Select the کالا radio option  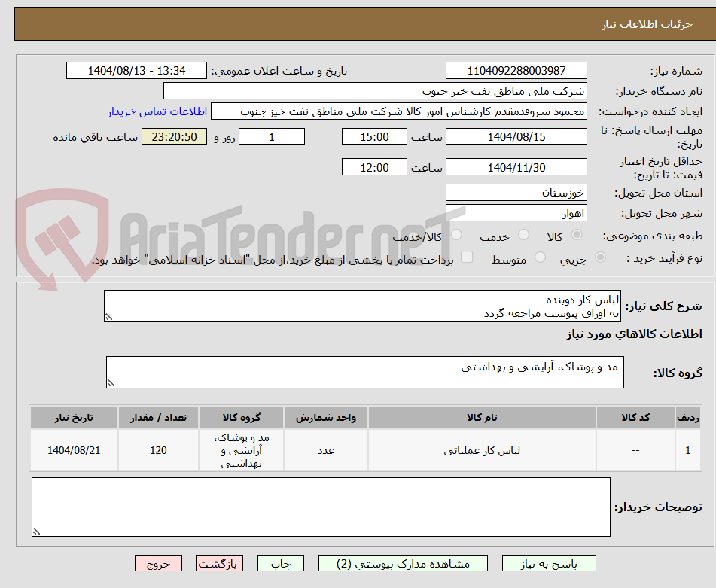tap(577, 236)
